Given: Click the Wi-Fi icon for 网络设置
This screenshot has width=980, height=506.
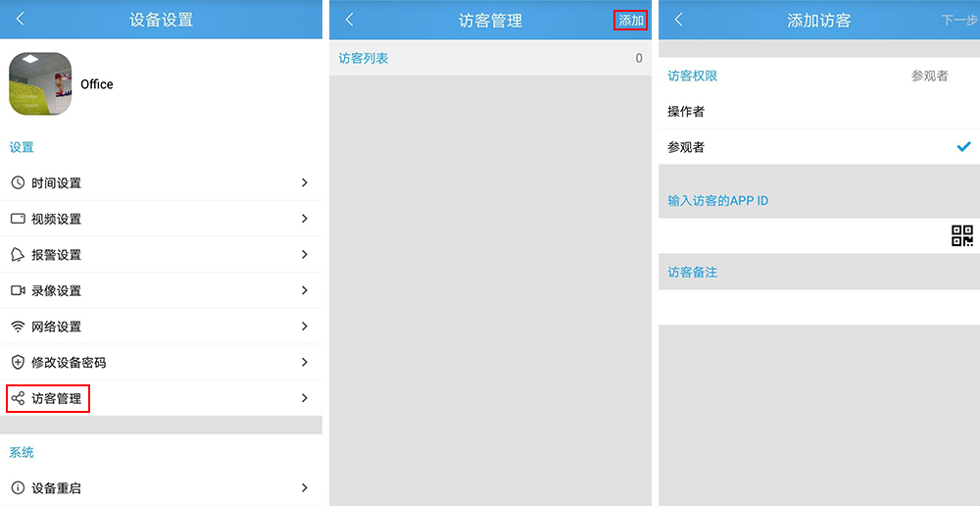Looking at the screenshot, I should 18,327.
